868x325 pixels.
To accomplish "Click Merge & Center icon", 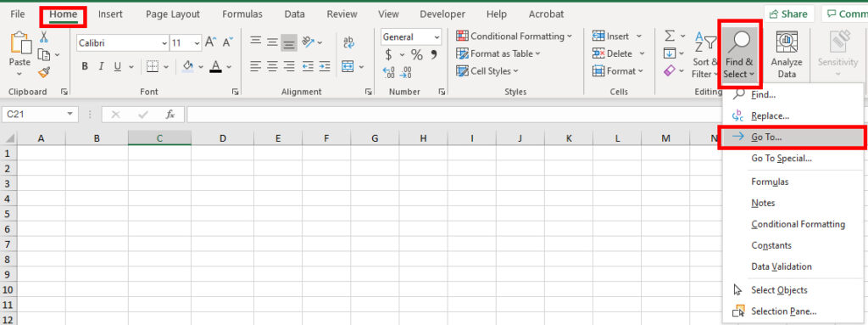I will [348, 66].
